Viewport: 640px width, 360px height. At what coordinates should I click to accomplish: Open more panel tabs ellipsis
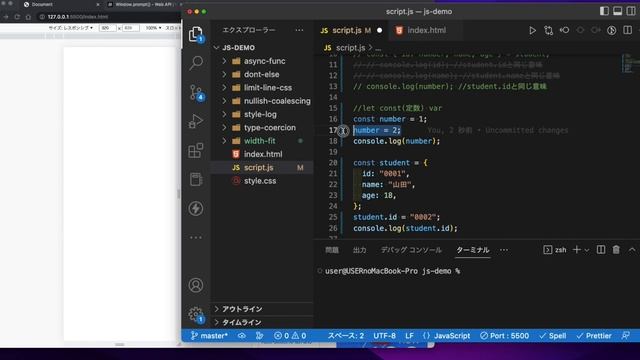pyautogui.click(x=504, y=250)
